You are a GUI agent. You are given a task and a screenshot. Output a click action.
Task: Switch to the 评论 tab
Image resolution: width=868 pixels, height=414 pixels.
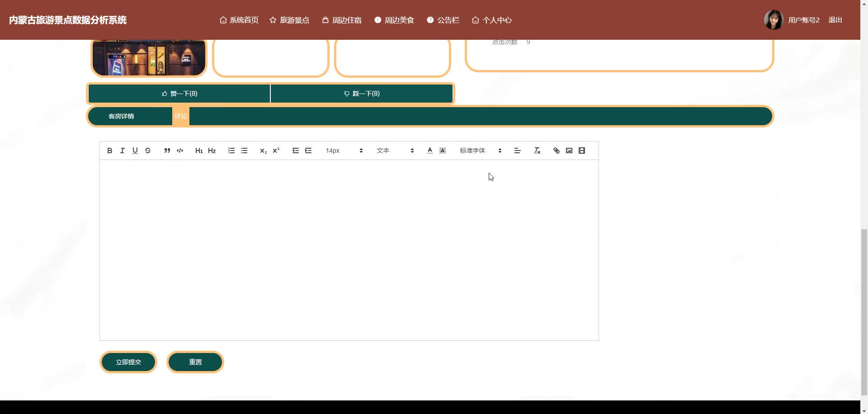pos(181,116)
